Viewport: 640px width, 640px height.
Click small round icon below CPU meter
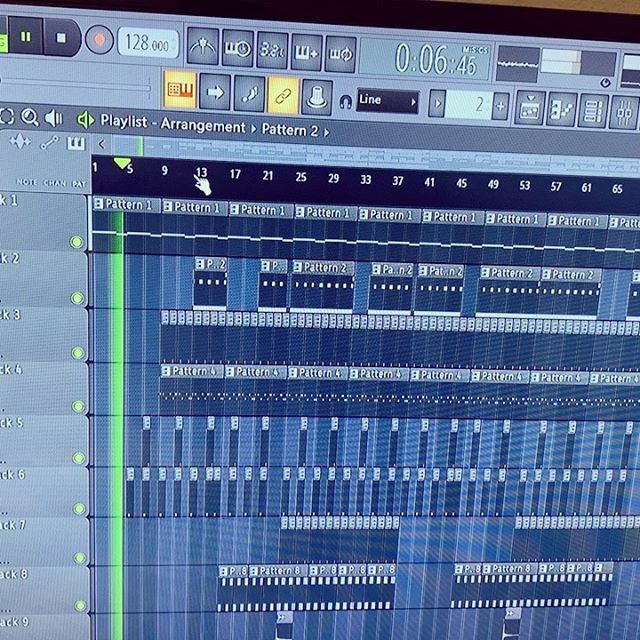(606, 83)
